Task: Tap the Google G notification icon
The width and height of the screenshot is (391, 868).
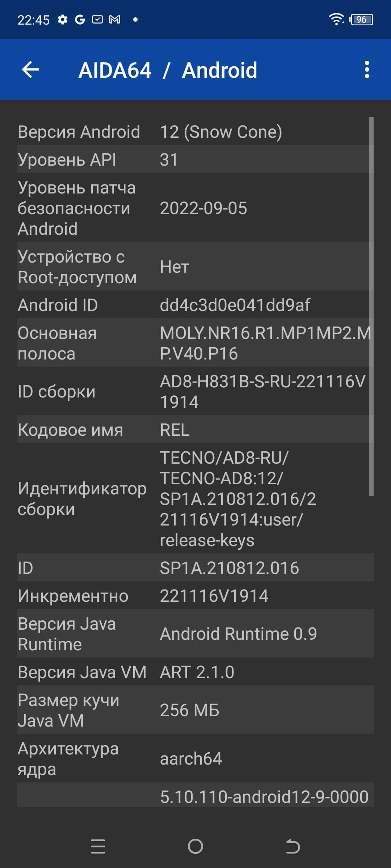Action: click(x=80, y=20)
